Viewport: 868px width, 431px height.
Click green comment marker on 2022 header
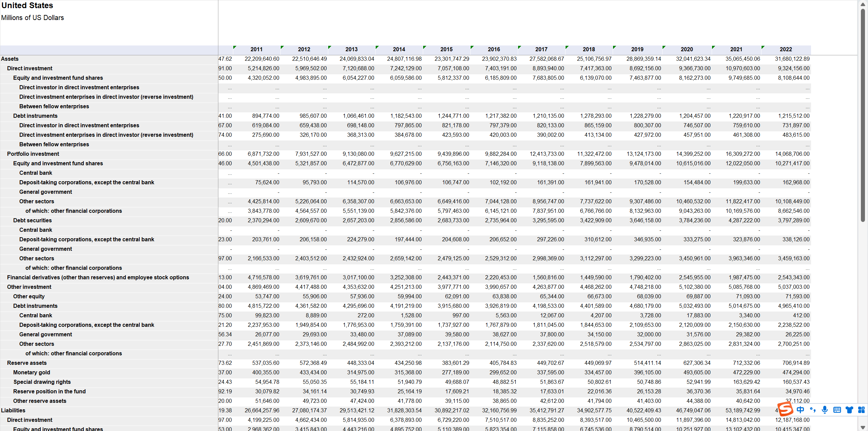tap(763, 47)
